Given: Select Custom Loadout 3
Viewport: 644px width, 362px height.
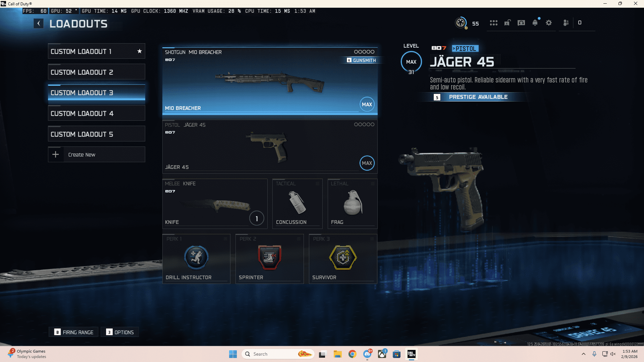Looking at the screenshot, I should tap(97, 93).
